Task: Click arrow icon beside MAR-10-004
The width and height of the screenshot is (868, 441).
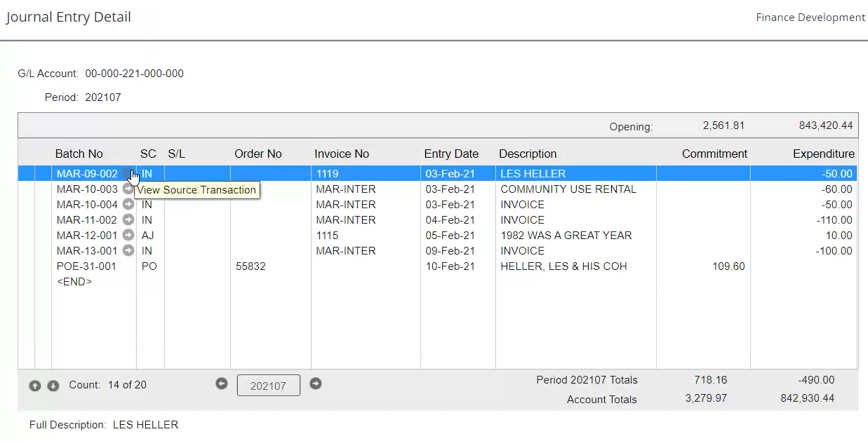Action: [128, 205]
